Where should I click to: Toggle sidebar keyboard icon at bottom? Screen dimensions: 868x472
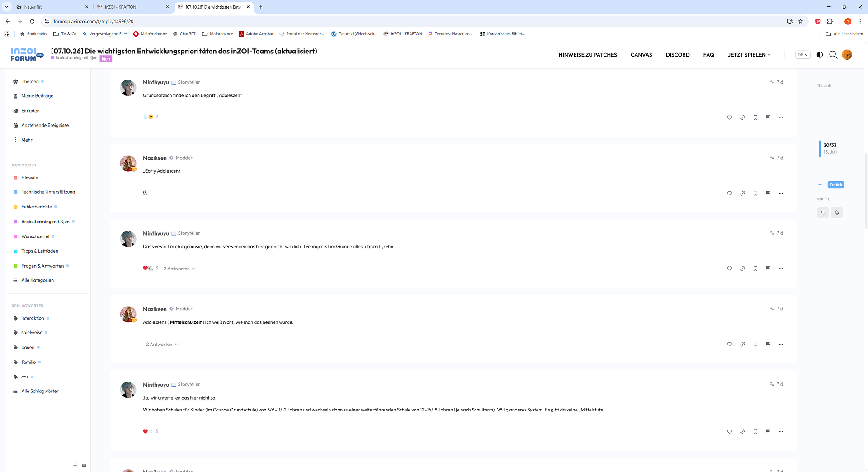pyautogui.click(x=84, y=465)
